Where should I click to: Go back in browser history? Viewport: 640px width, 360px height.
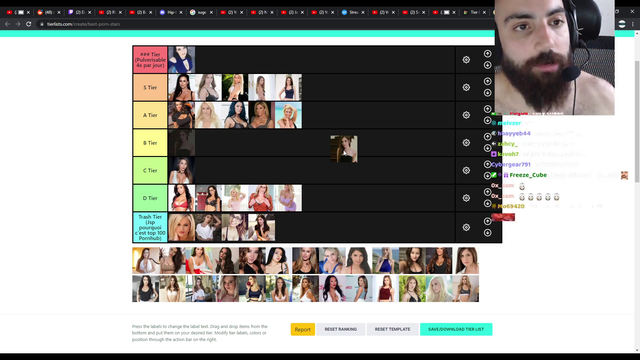(x=7, y=24)
